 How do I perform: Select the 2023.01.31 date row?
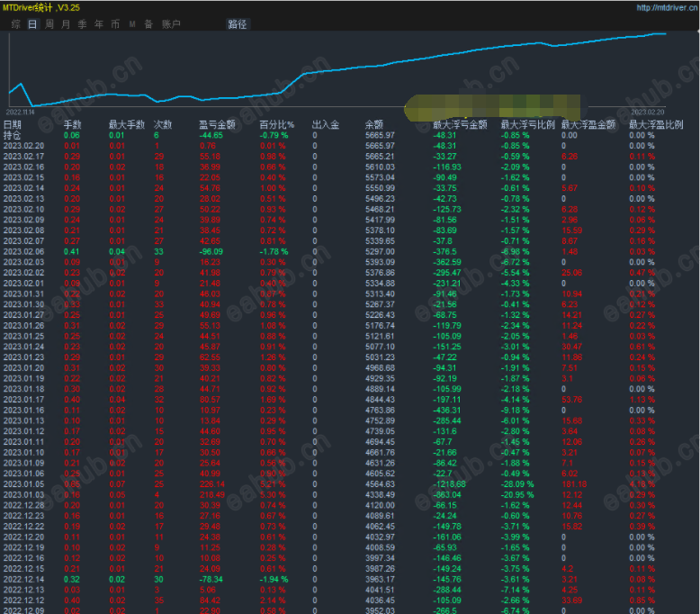(23, 294)
